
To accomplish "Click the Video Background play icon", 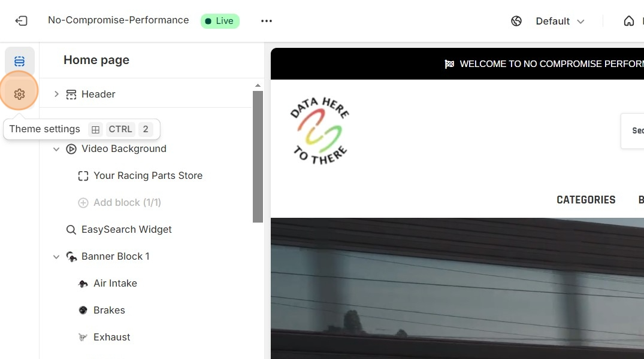I will [x=71, y=149].
